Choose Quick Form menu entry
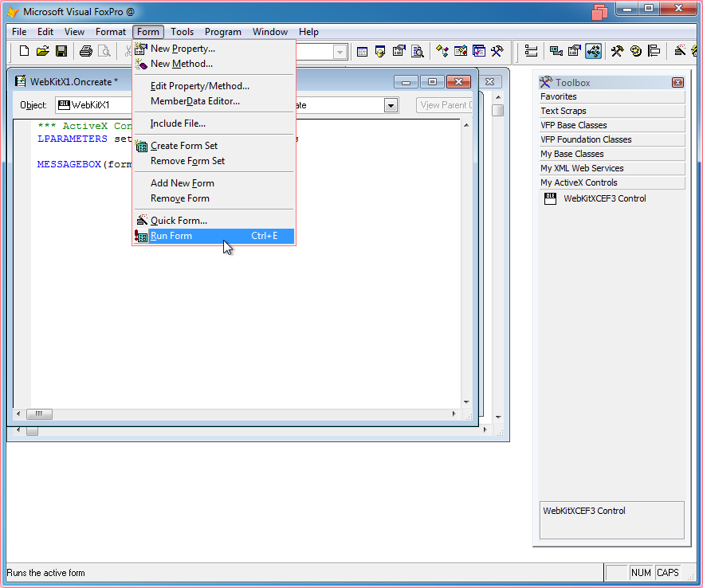The width and height of the screenshot is (703, 588). coord(179,221)
